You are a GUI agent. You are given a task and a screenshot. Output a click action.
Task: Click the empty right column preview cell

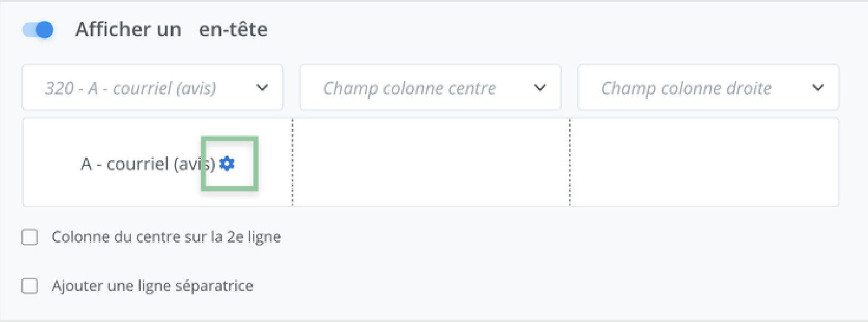tap(704, 163)
